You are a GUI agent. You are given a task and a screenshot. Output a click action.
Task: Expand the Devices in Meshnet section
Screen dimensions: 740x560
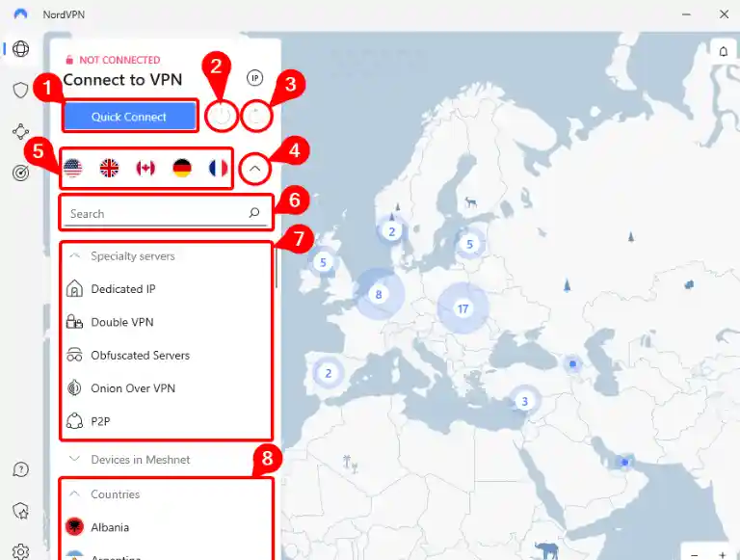click(74, 459)
